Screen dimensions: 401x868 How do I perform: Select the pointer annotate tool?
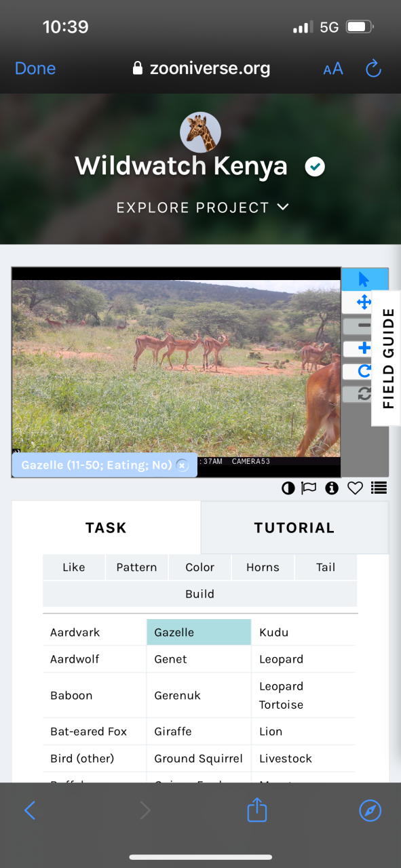[x=364, y=279]
